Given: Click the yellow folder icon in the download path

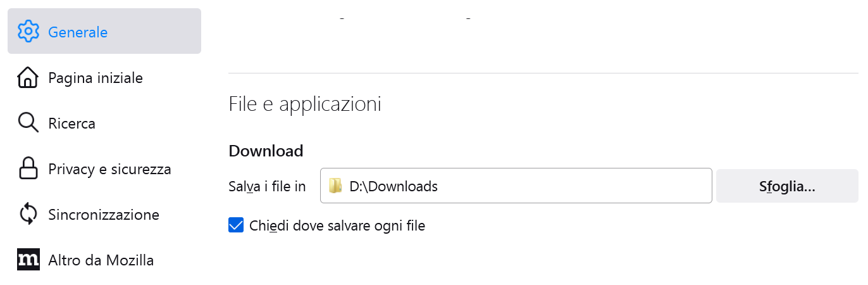Looking at the screenshot, I should (x=335, y=186).
